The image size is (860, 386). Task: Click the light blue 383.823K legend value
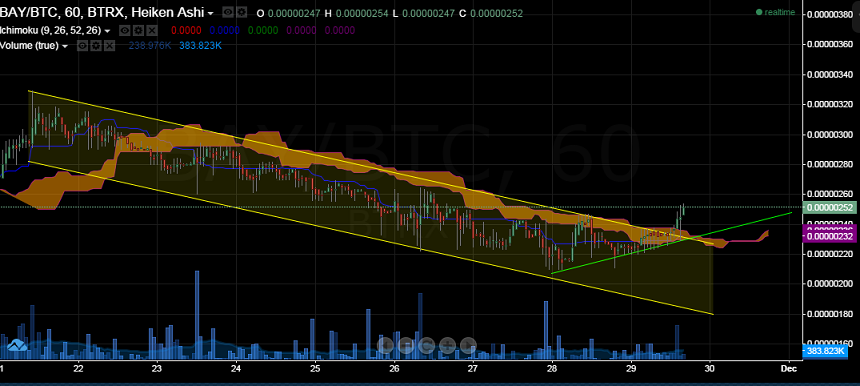pos(200,46)
